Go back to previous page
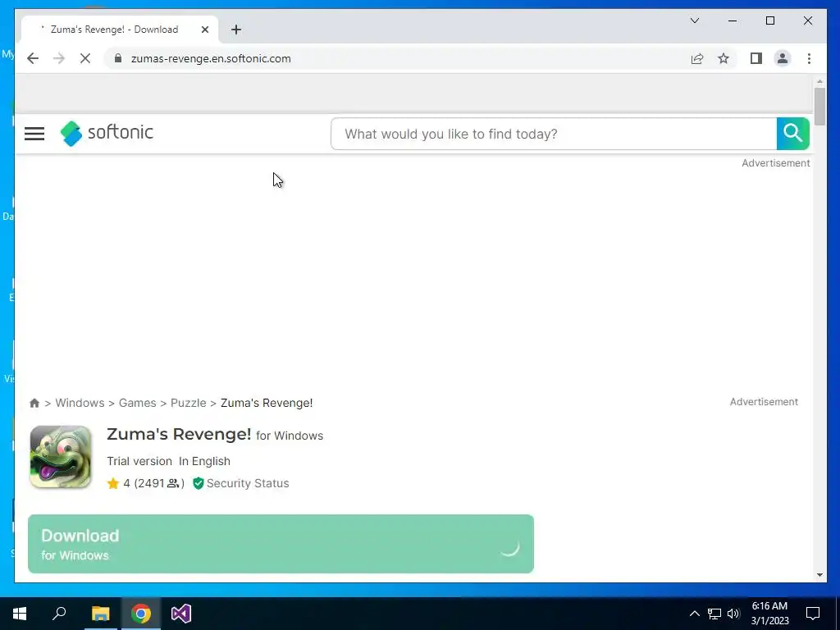The height and width of the screenshot is (630, 840). tap(33, 58)
